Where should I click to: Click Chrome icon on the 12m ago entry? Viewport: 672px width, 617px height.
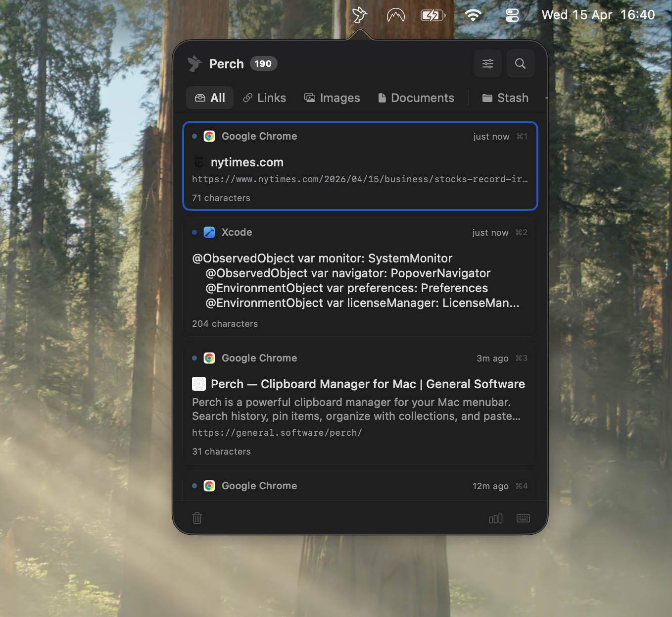(x=209, y=486)
